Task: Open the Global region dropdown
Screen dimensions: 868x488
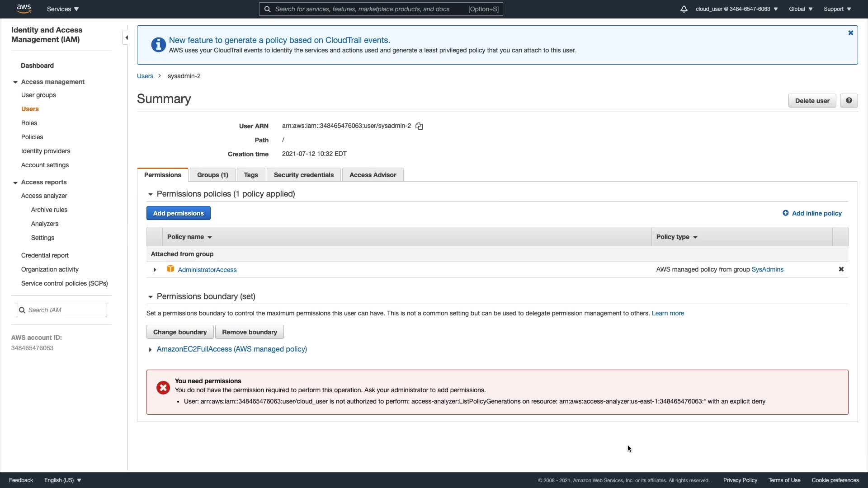Action: pos(800,9)
